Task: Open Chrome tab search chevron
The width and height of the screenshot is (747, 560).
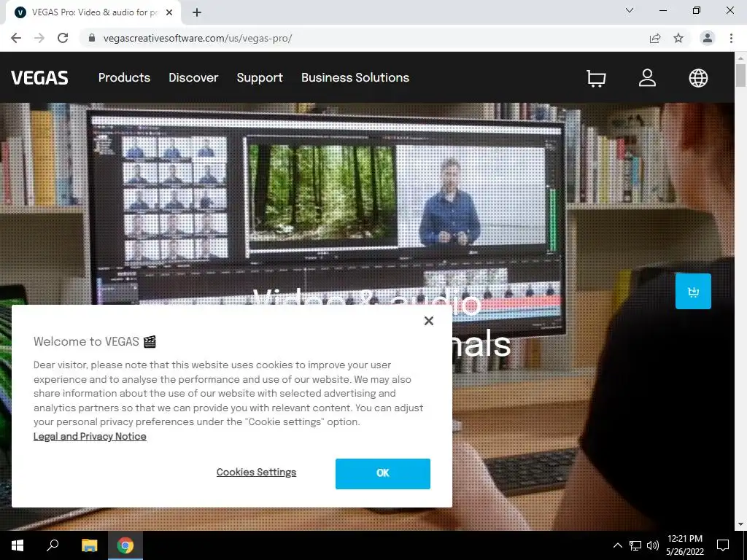Action: [630, 10]
